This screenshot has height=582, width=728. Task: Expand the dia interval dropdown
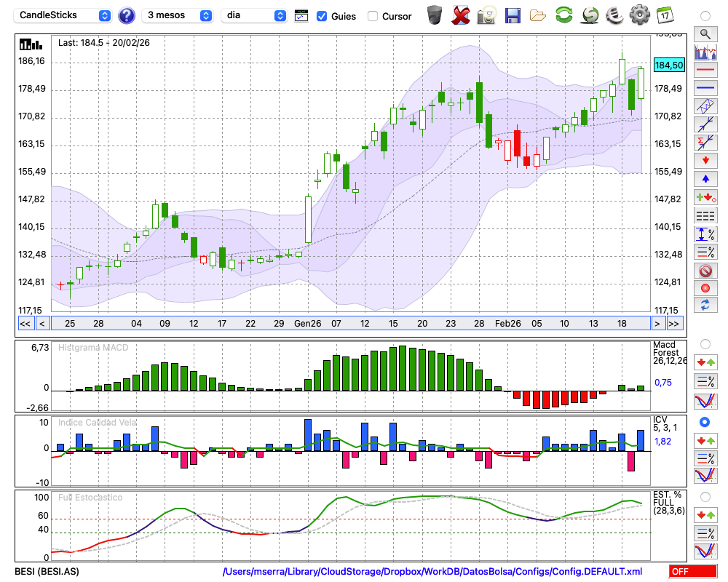(254, 15)
